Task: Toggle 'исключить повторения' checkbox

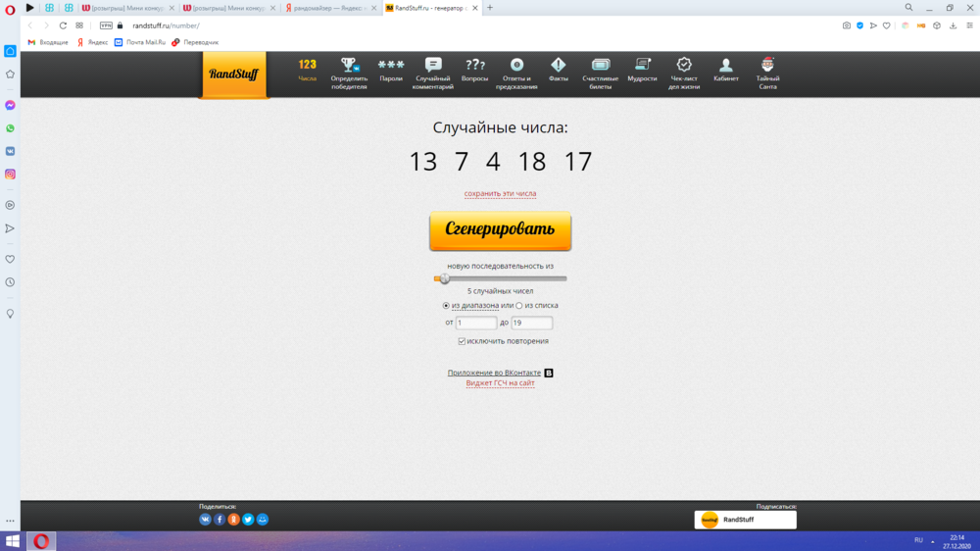Action: coord(462,341)
